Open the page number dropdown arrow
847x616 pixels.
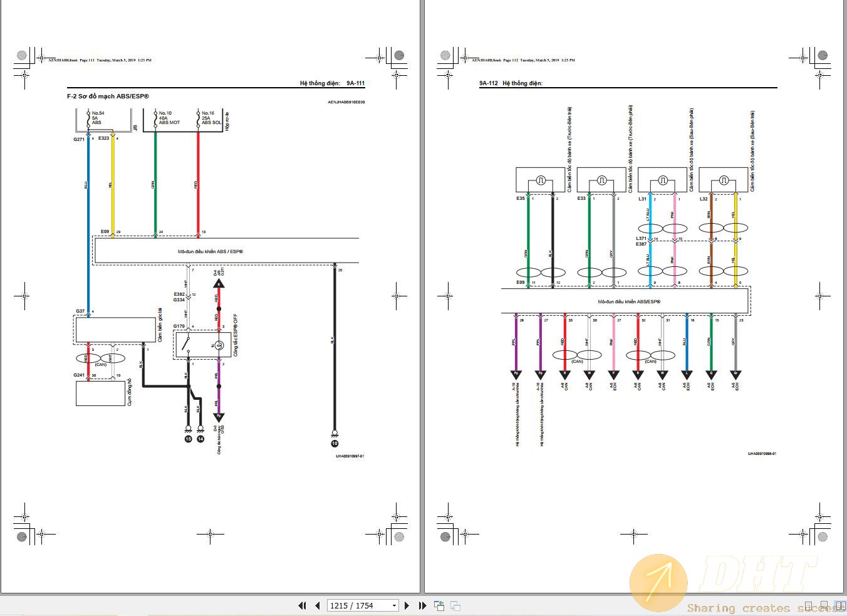[x=394, y=605]
